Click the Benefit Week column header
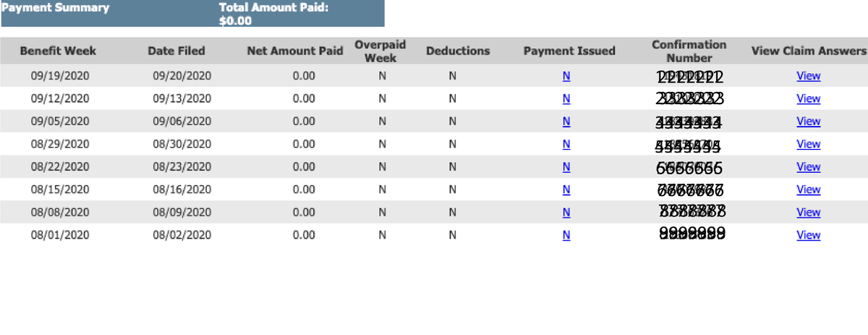868x335 pixels. [x=58, y=51]
